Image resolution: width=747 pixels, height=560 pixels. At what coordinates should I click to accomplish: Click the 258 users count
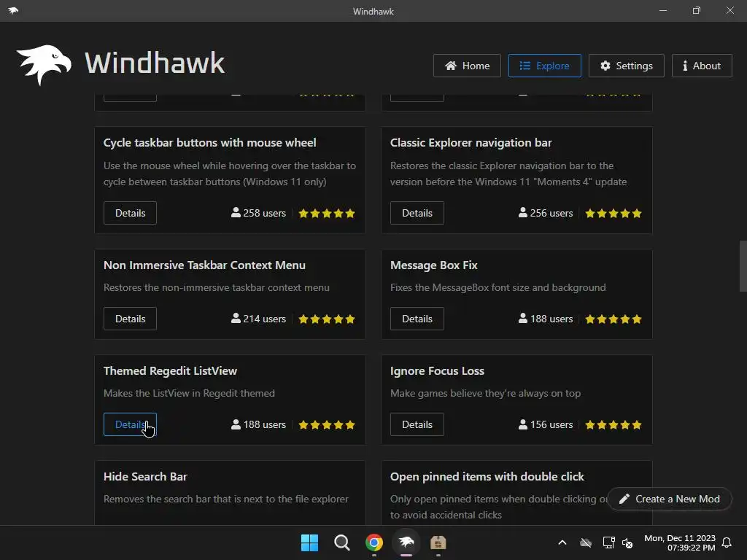click(x=258, y=213)
